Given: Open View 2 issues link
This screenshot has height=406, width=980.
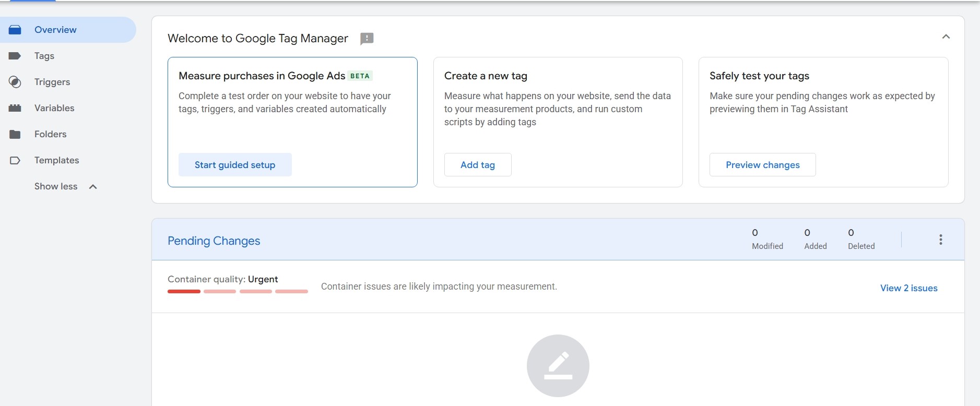Looking at the screenshot, I should coord(909,288).
